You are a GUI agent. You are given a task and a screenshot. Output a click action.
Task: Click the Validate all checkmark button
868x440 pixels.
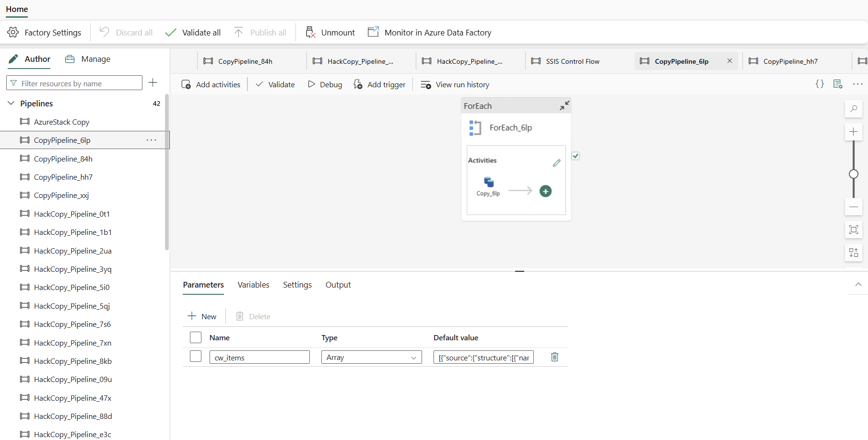[193, 33]
